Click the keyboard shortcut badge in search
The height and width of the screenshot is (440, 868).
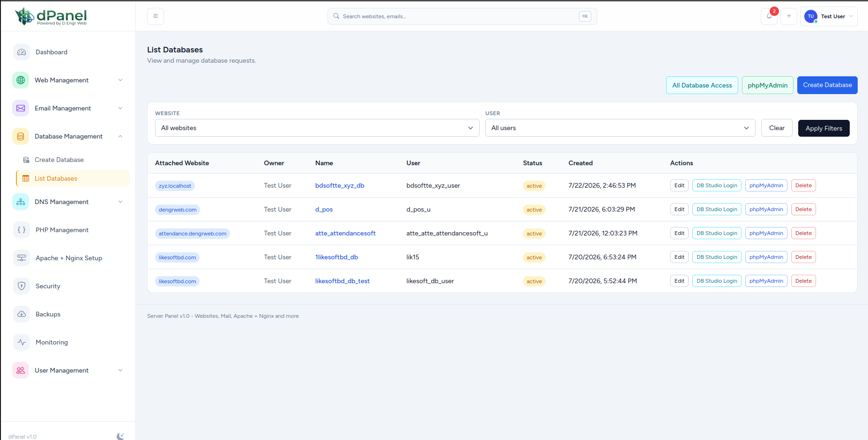[585, 16]
